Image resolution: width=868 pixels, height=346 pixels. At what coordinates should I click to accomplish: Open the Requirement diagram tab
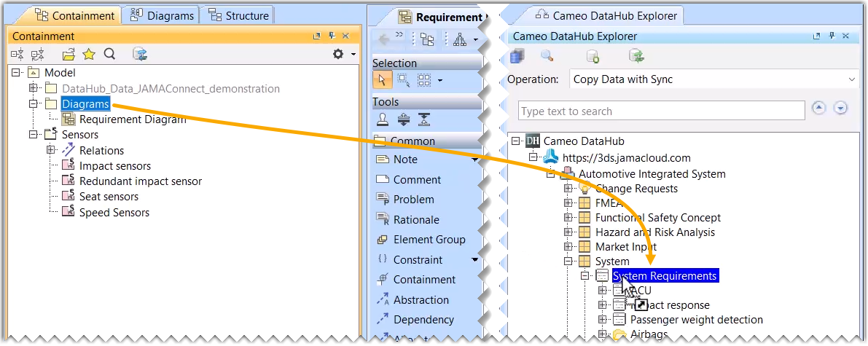(440, 17)
